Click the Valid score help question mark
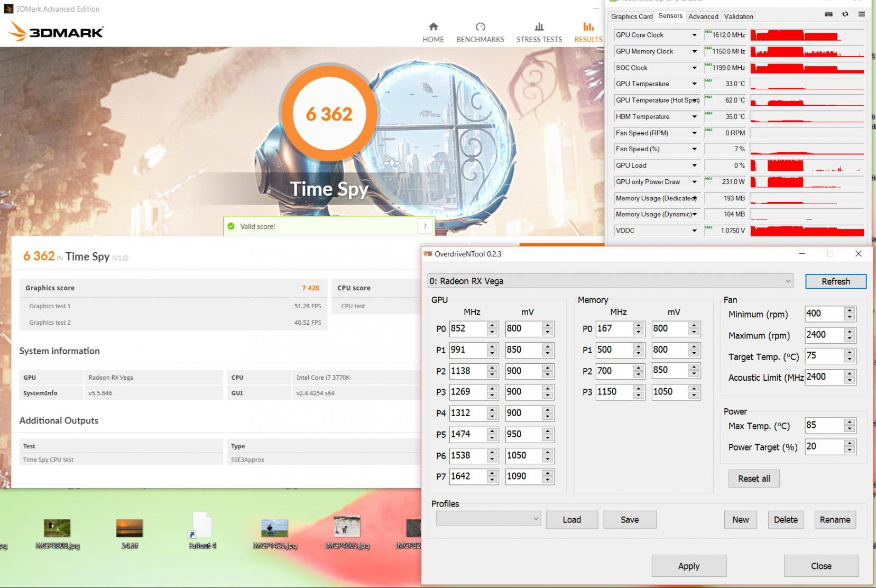 point(425,226)
